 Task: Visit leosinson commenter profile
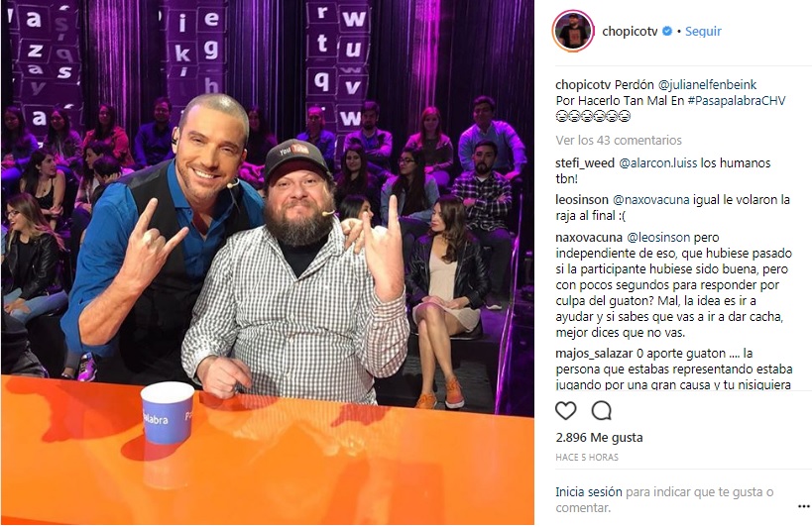tap(582, 200)
